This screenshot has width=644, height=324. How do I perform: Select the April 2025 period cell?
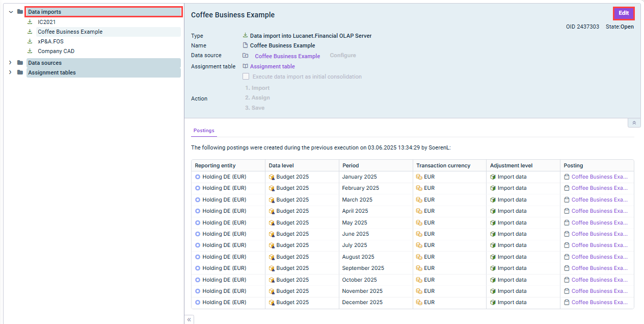(x=376, y=211)
